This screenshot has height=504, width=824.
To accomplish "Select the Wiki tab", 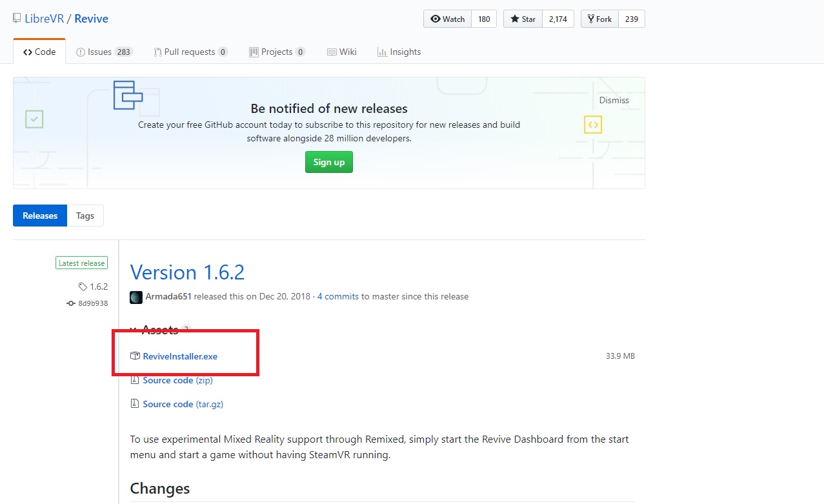I will pyautogui.click(x=341, y=52).
